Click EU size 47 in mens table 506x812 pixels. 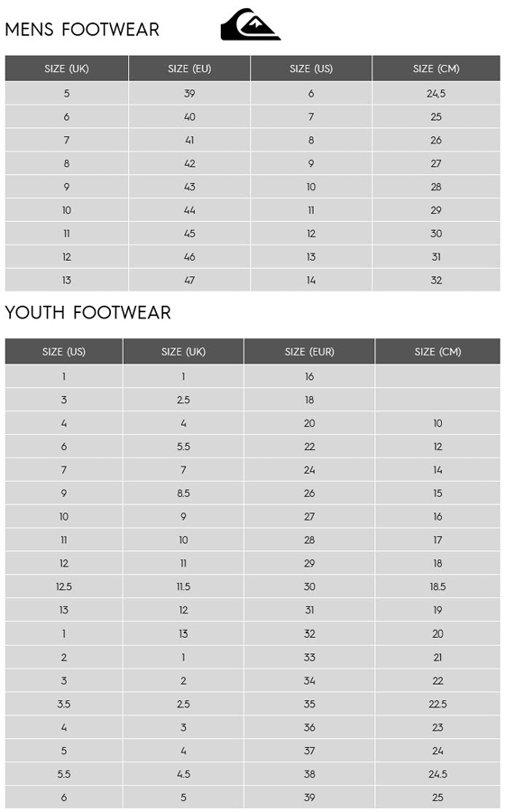tap(189, 281)
